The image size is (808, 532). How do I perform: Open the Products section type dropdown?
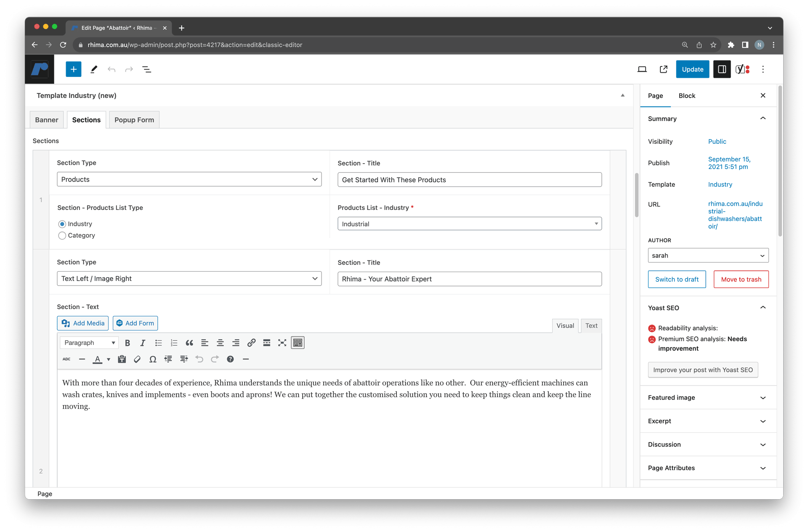189,179
